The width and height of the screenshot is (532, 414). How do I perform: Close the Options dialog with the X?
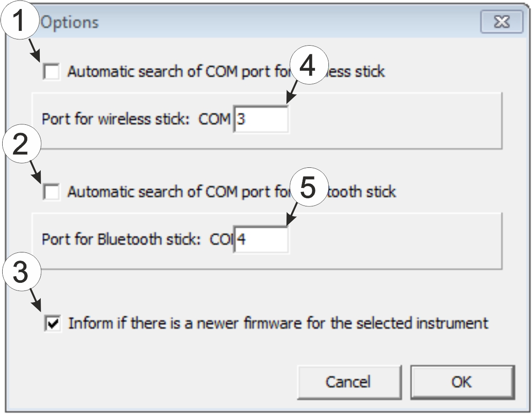tap(502, 22)
